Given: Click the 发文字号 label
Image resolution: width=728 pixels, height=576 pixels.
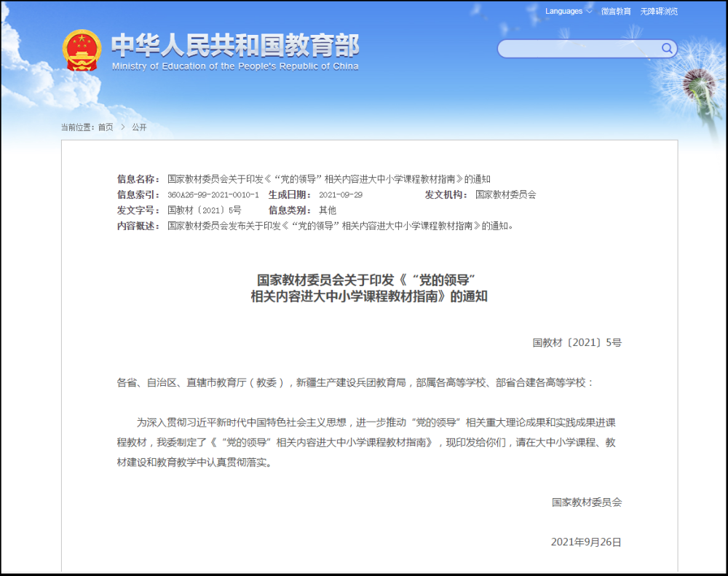Looking at the screenshot, I should click(x=138, y=210).
